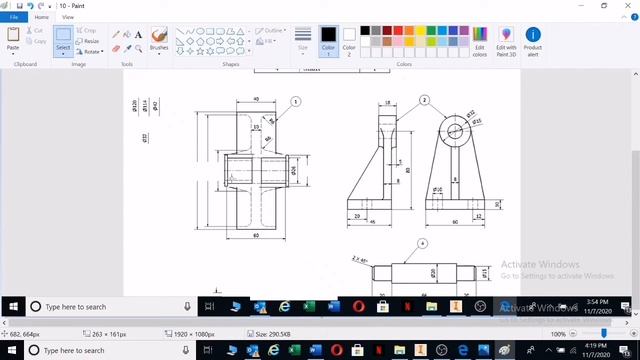Pick the yellow color swatch
Screen dimensions: 640x360
coord(420,30)
